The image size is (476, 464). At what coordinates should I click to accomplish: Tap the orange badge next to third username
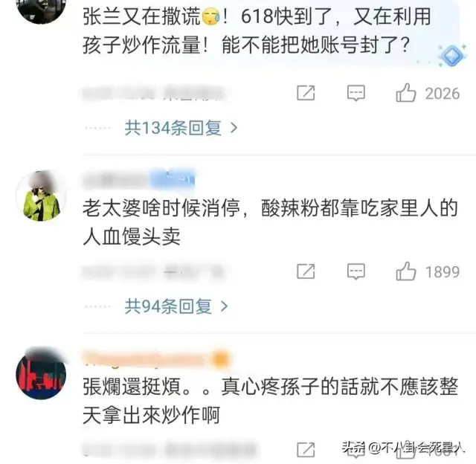click(221, 360)
